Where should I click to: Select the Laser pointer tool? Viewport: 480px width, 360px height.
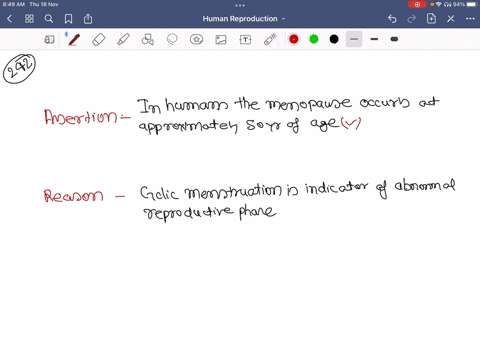[270, 40]
